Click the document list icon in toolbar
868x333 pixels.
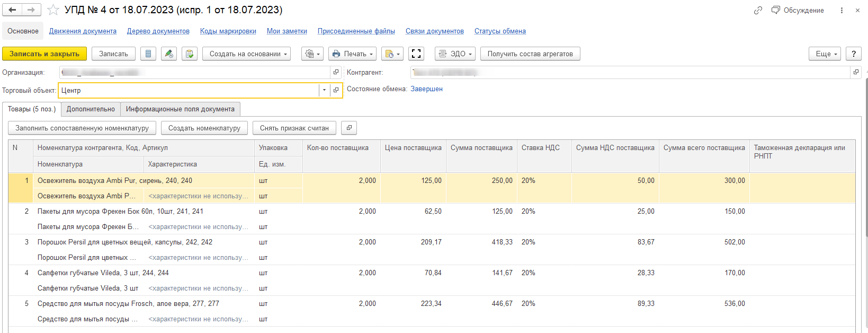click(x=148, y=54)
